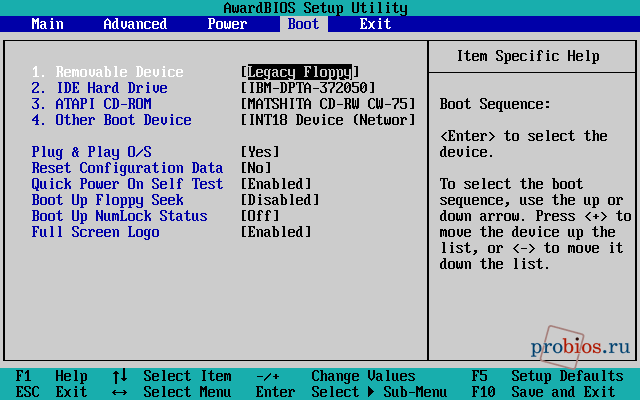Open the INT18 Device (Networ value
Image resolution: width=640 pixels, height=400 pixels.
328,120
